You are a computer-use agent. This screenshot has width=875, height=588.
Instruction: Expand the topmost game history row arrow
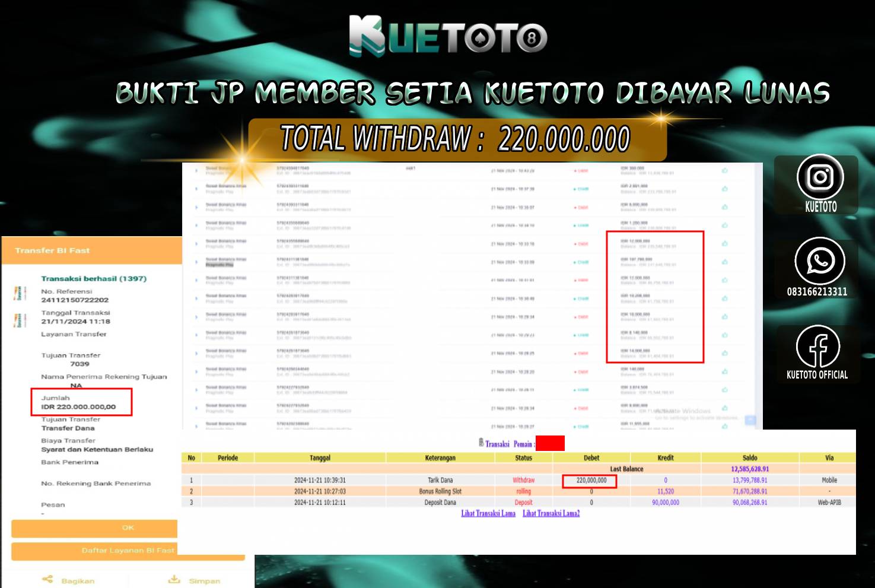pyautogui.click(x=196, y=171)
